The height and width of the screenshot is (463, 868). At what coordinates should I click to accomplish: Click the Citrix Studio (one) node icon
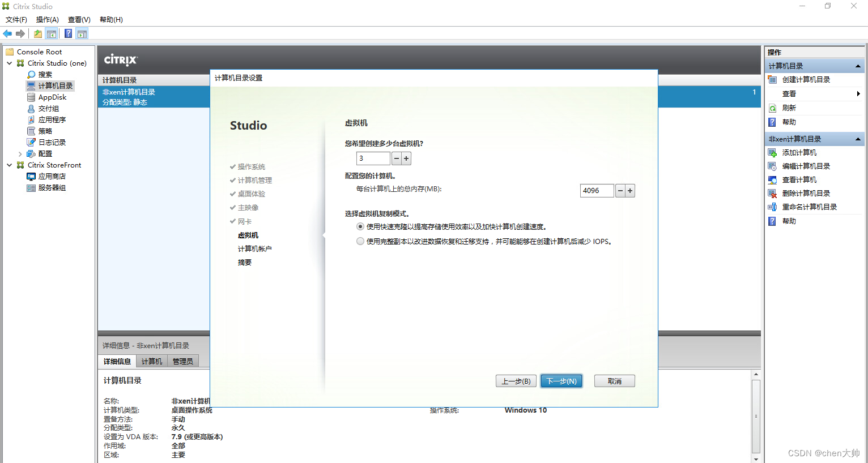[20, 63]
